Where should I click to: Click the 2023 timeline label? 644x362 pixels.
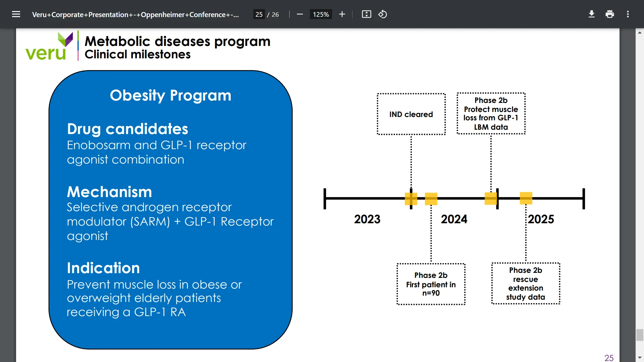367,219
